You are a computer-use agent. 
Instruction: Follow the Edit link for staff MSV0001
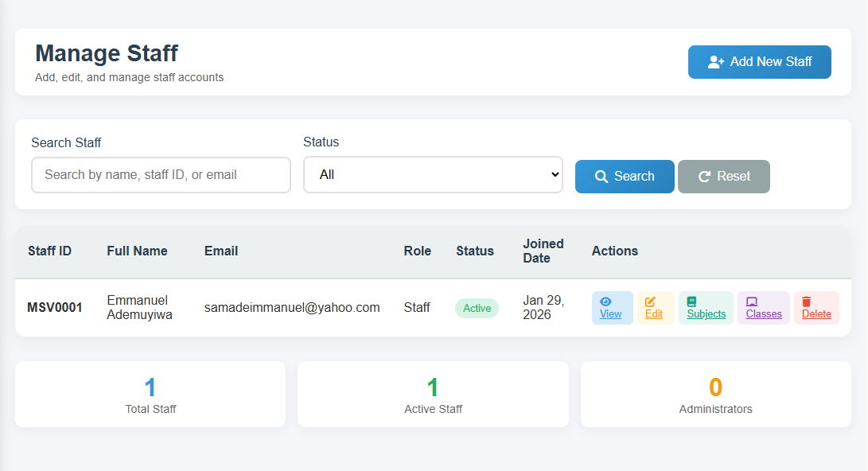(x=654, y=314)
